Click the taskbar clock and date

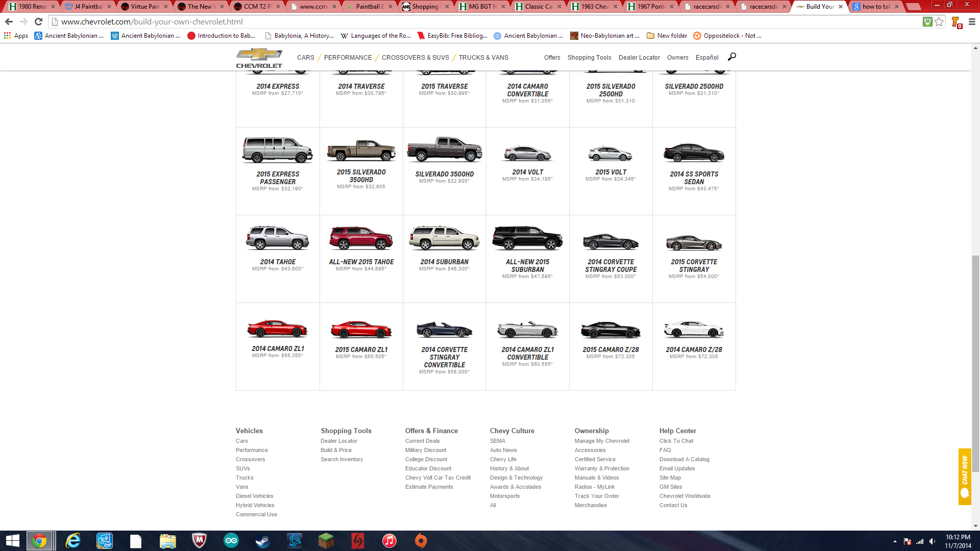pyautogui.click(x=958, y=541)
